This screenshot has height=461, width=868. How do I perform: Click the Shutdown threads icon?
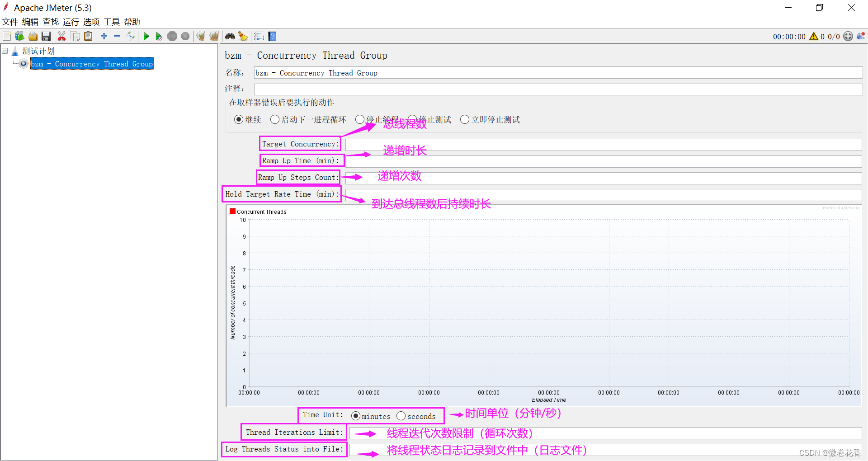[185, 36]
